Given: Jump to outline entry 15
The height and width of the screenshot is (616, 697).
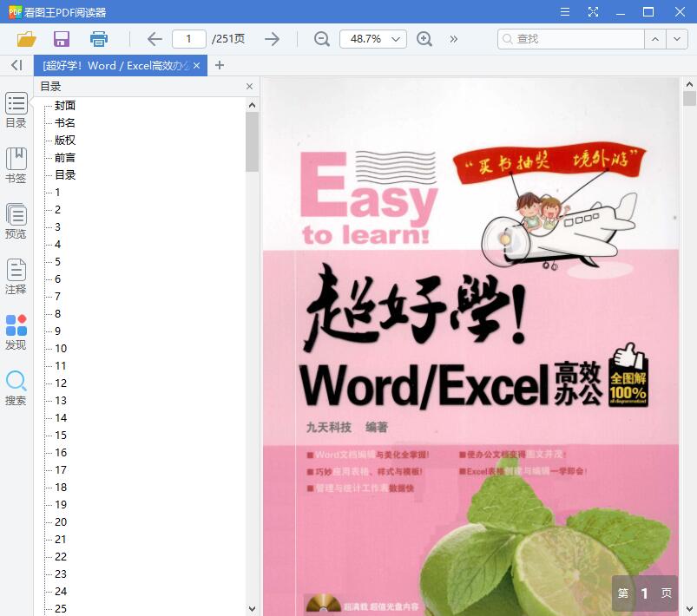Looking at the screenshot, I should pyautogui.click(x=61, y=435).
